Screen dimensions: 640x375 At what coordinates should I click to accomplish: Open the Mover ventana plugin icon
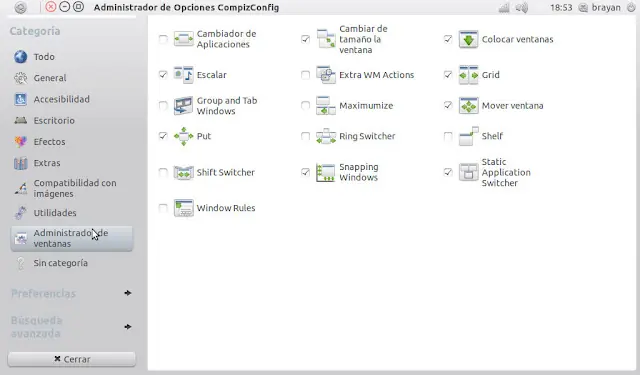click(x=468, y=106)
